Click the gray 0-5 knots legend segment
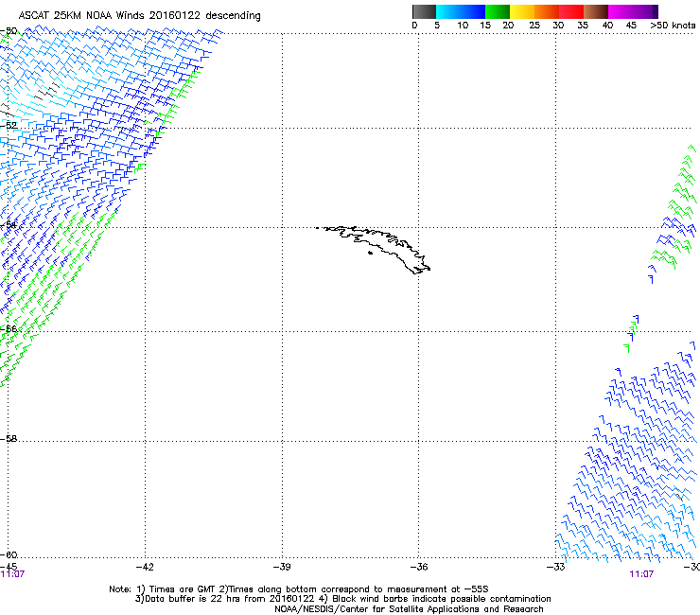Image resolution: width=700 pixels, height=615 pixels. click(x=424, y=11)
